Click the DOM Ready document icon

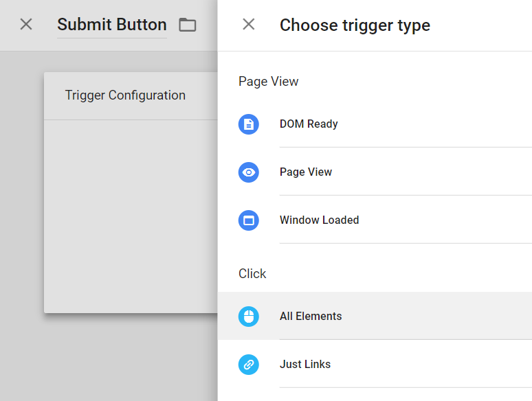click(x=249, y=124)
